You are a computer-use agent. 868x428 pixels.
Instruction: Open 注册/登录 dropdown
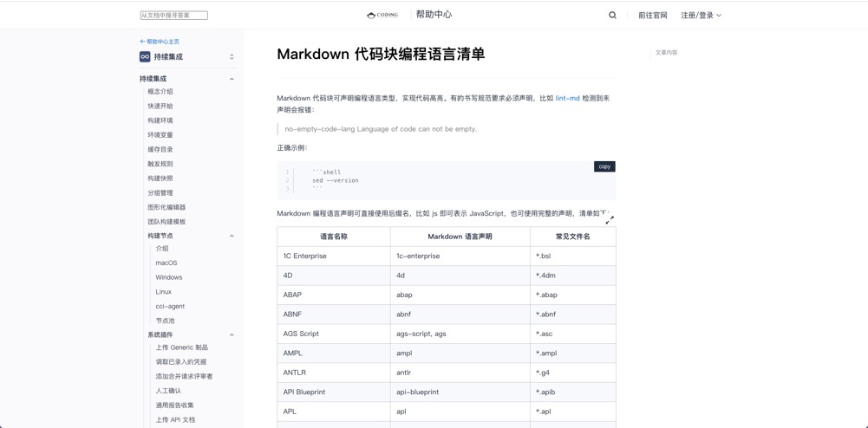click(701, 16)
